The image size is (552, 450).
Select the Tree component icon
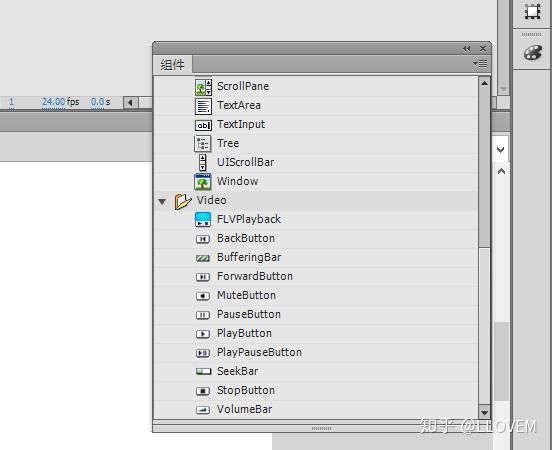pos(203,144)
